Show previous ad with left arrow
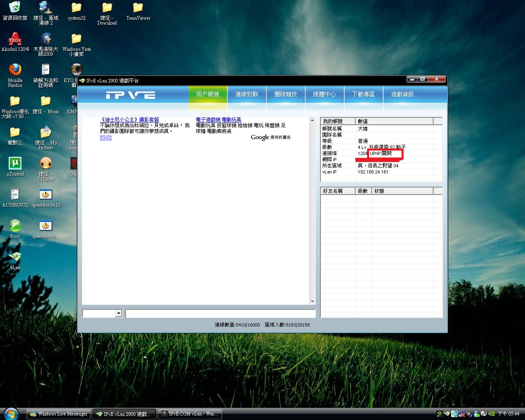 (x=103, y=138)
